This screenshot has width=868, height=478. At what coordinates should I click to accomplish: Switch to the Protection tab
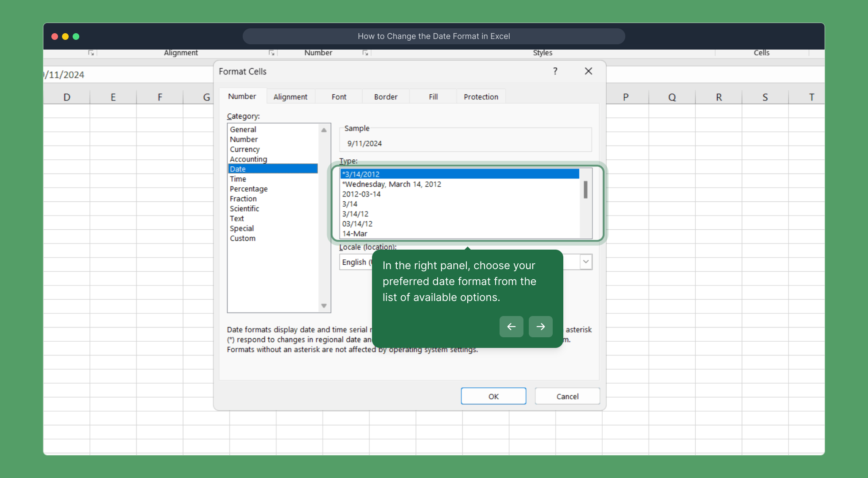tap(480, 96)
